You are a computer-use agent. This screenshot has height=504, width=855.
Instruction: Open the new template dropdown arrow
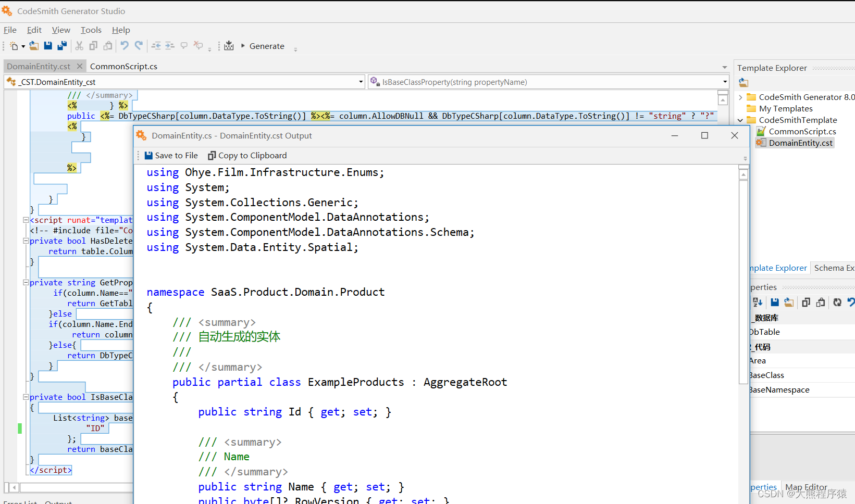pyautogui.click(x=23, y=46)
